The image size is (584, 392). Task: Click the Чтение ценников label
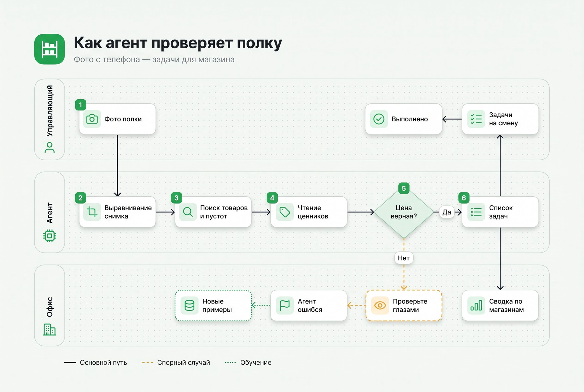tap(313, 212)
